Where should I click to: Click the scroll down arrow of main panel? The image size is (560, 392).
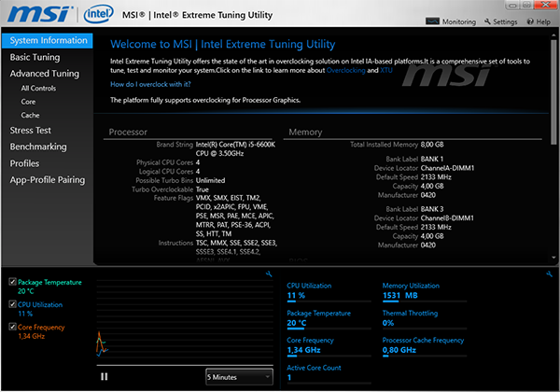point(553,257)
